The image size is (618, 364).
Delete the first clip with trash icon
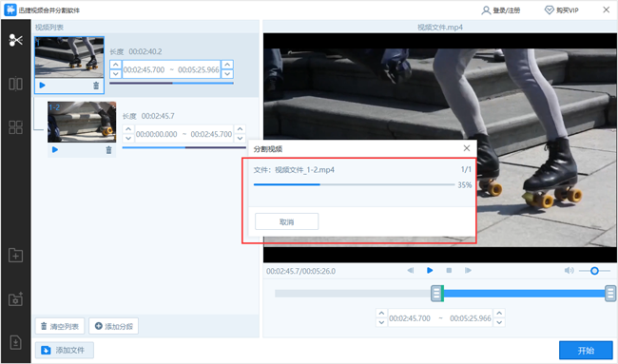pyautogui.click(x=96, y=86)
